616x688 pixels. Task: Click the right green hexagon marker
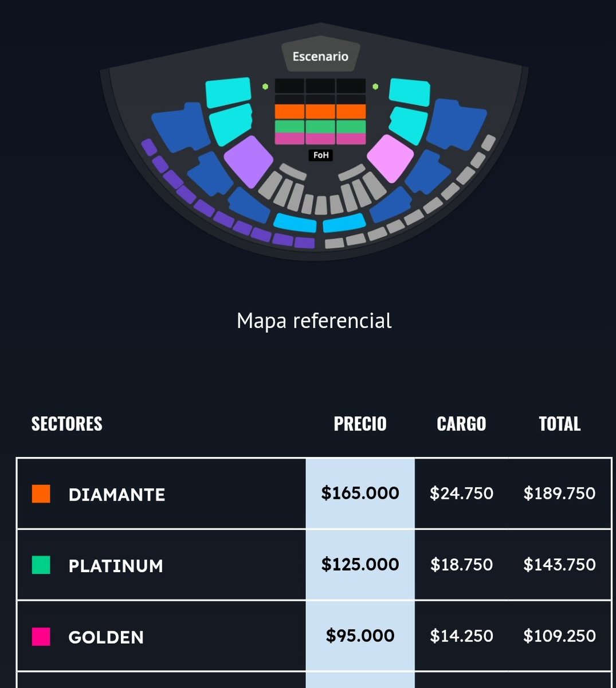pos(375,87)
